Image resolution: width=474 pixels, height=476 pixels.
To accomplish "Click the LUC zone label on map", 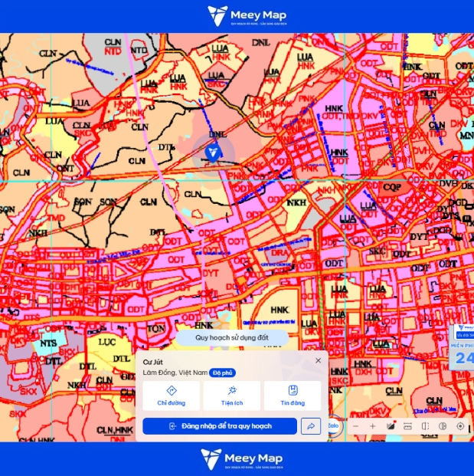I will tap(106, 342).
